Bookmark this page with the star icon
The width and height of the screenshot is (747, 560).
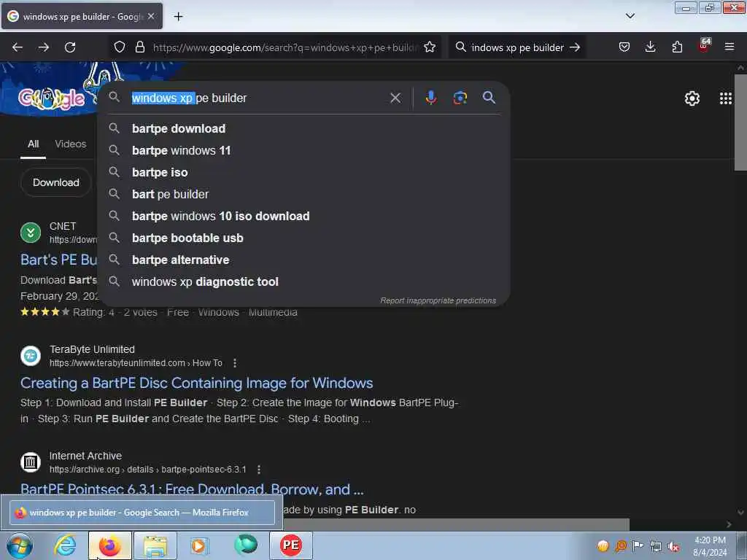tap(429, 47)
